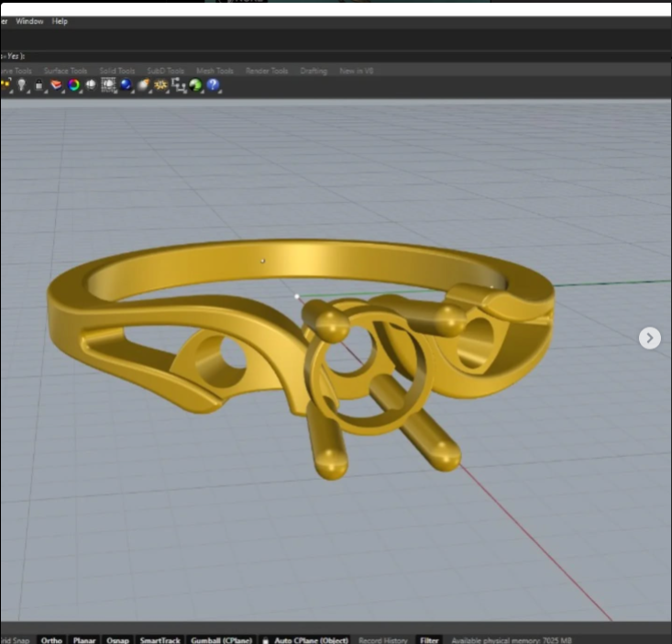Click the orange gear options icon
Viewport: 672px width, 644px height.
pos(160,85)
